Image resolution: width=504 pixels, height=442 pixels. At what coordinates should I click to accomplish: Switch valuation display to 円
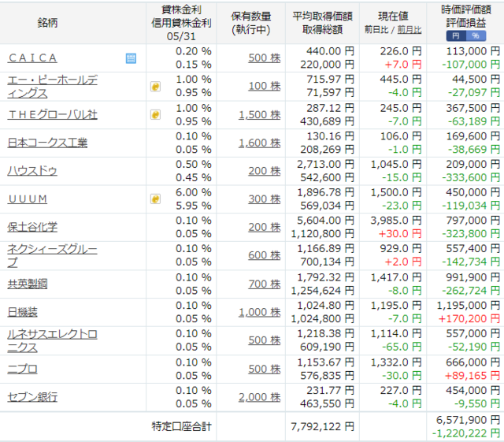tap(456, 36)
